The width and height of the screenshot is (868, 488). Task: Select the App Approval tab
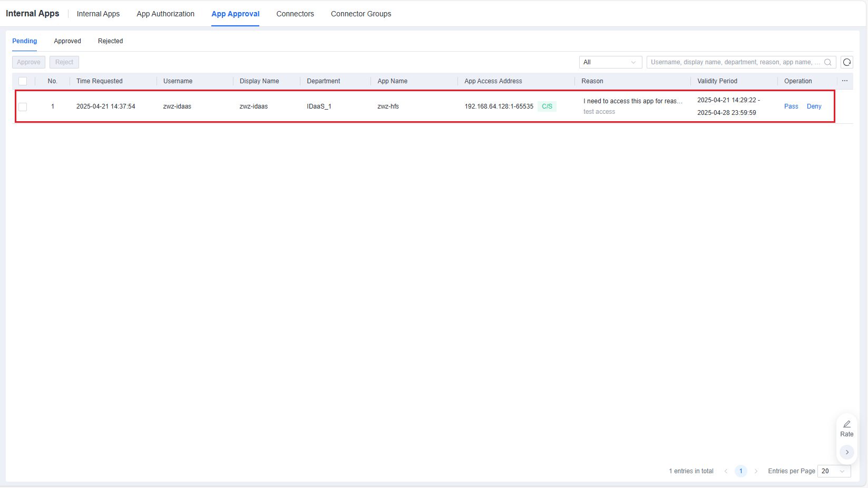pyautogui.click(x=236, y=14)
